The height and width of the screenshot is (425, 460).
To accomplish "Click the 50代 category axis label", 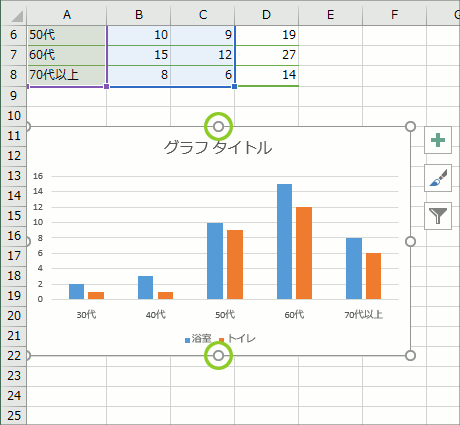I will (x=225, y=314).
